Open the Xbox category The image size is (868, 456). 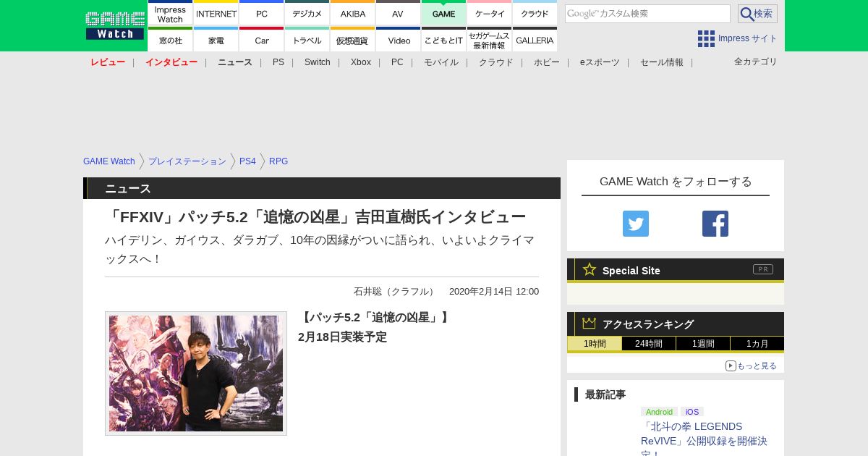361,62
